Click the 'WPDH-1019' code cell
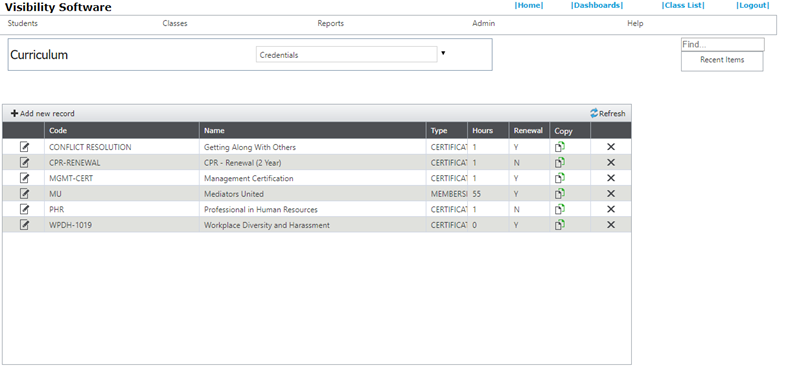This screenshot has width=800, height=372. pos(122,225)
